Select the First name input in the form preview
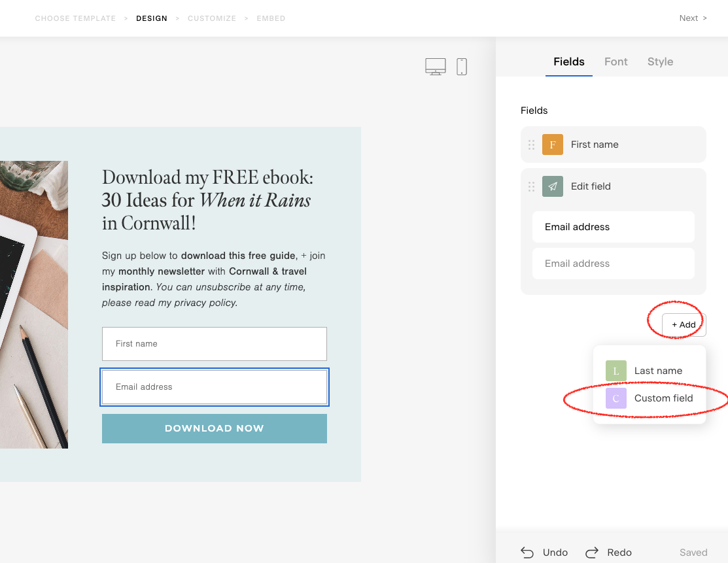 click(214, 343)
